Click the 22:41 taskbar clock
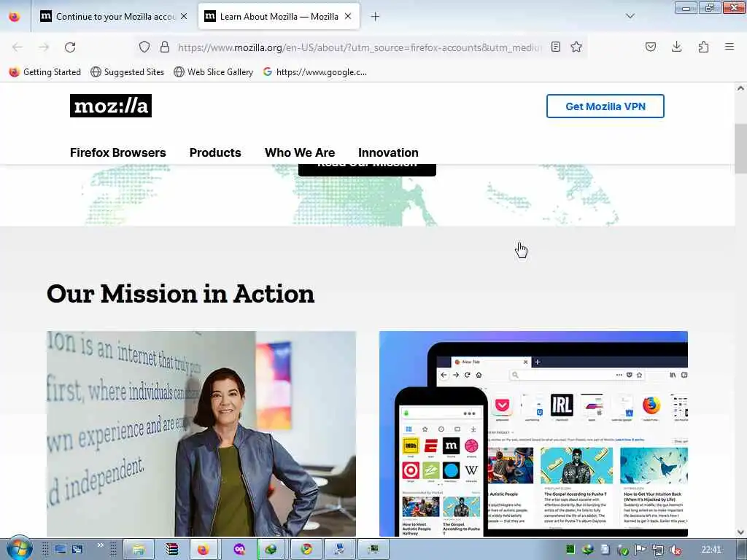747x560 pixels. (x=711, y=550)
